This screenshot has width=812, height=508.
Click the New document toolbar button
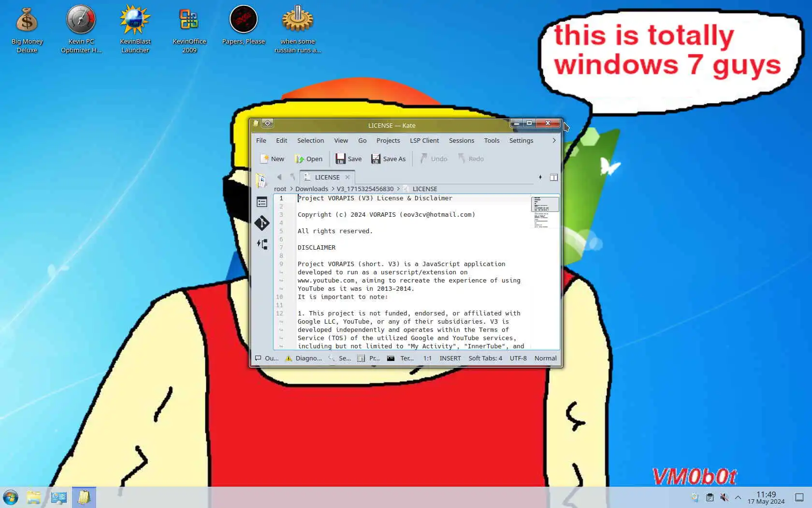(x=272, y=159)
